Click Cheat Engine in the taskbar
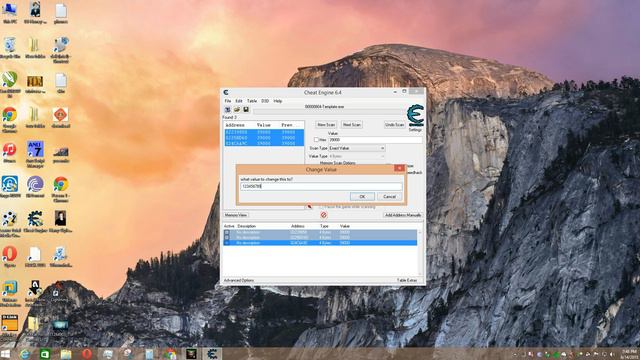 click(212, 354)
